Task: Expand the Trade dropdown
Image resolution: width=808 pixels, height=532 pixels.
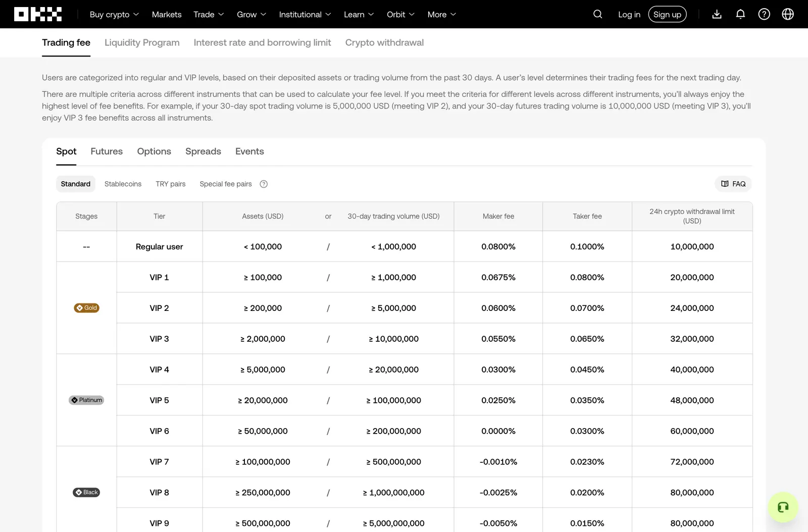Action: [209, 15]
